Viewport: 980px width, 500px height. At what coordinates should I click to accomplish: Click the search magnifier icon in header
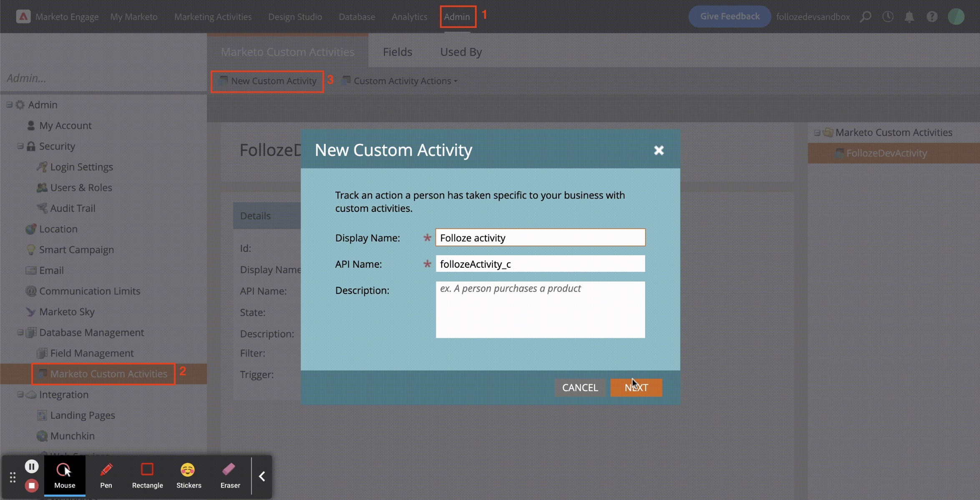[x=866, y=17]
